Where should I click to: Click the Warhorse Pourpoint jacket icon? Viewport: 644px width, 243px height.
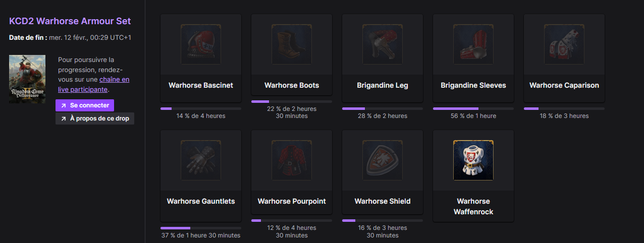[x=292, y=160]
